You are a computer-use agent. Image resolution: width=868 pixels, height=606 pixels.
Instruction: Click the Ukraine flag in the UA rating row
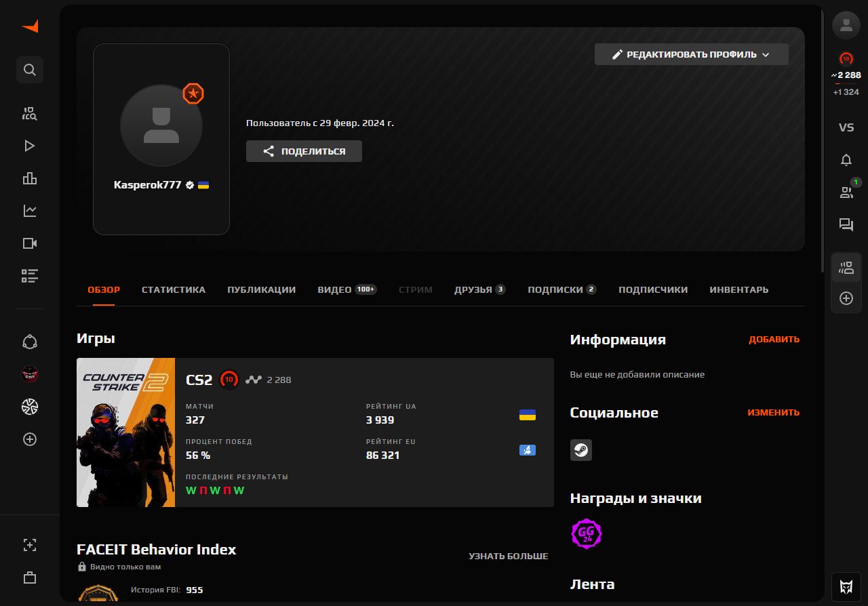click(x=527, y=415)
